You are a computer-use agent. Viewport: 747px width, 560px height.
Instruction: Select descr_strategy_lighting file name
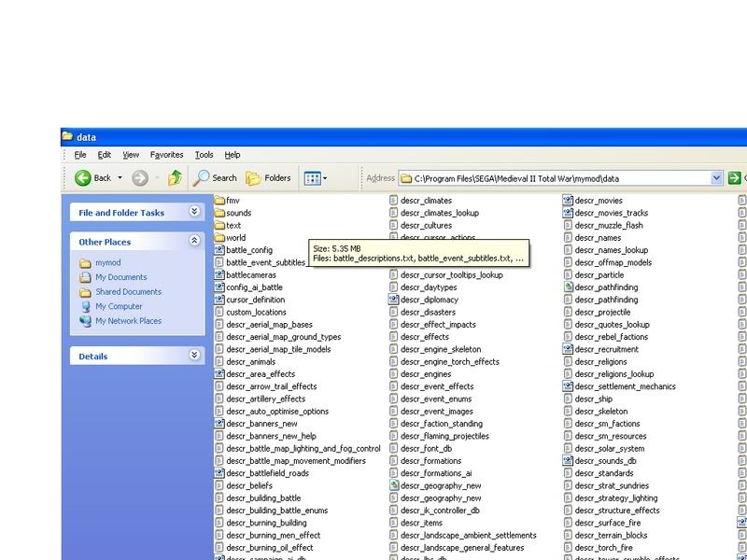[x=616, y=497]
